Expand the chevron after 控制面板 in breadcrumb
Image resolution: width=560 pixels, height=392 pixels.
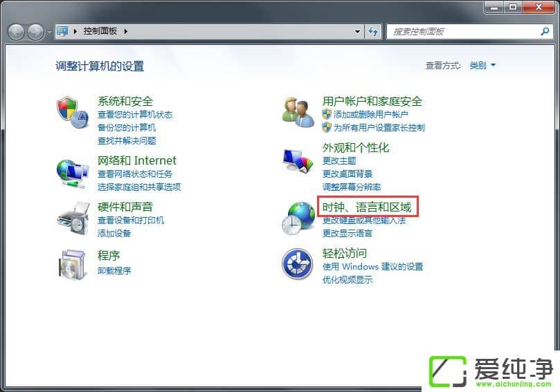pos(126,31)
